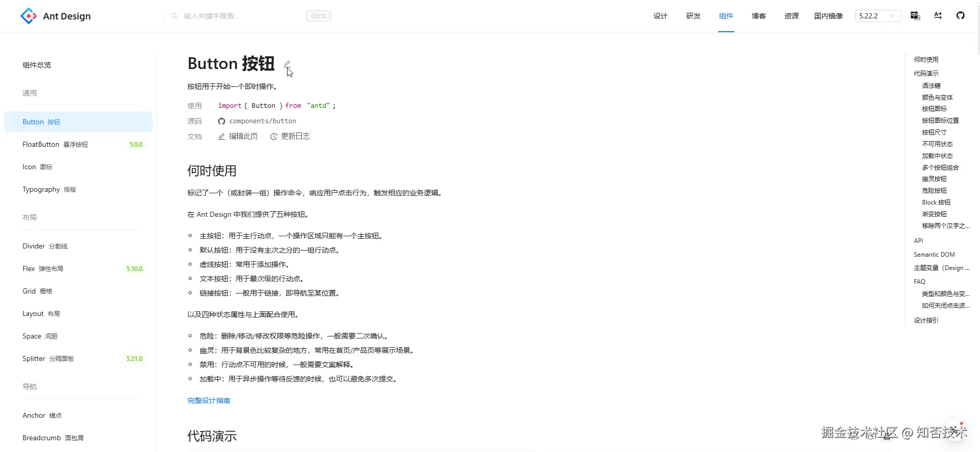The image size is (980, 452).
Task: Open FloatButton 悬浮按钮 in sidebar
Action: click(78, 144)
